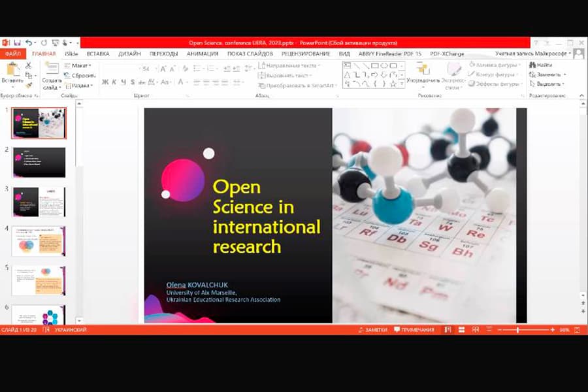This screenshot has width=588, height=392.
Task: Click the Сбросить reset button
Action: click(81, 75)
